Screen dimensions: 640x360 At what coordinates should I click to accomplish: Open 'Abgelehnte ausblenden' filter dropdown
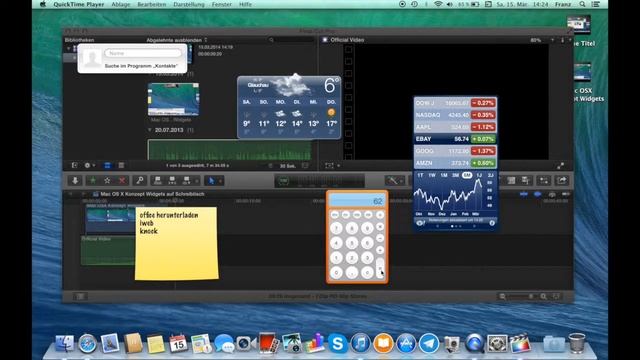click(x=177, y=40)
